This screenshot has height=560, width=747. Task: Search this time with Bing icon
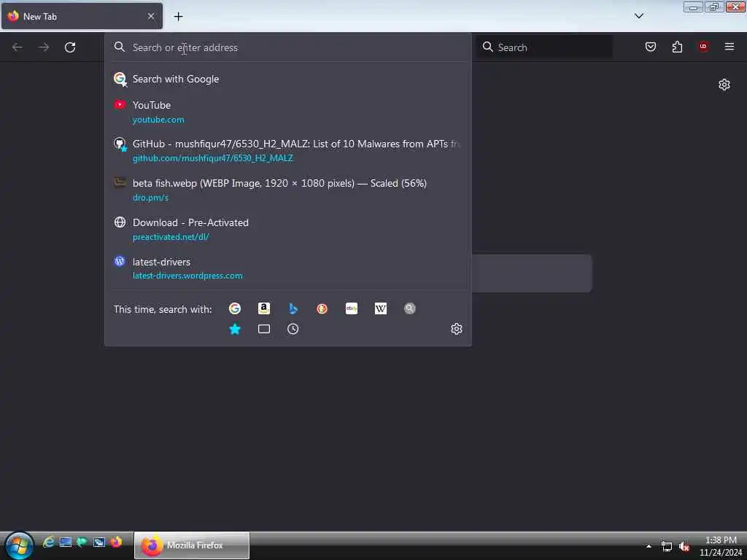[x=293, y=308]
